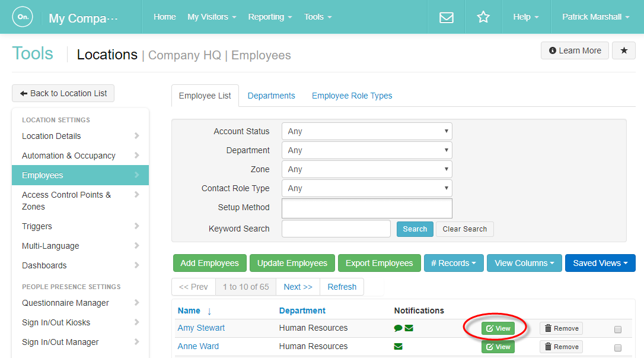Select the On company logo icon
644x358 pixels.
(x=22, y=17)
